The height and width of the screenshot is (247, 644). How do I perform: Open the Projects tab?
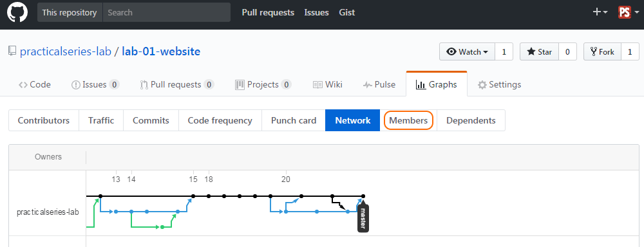click(x=263, y=84)
